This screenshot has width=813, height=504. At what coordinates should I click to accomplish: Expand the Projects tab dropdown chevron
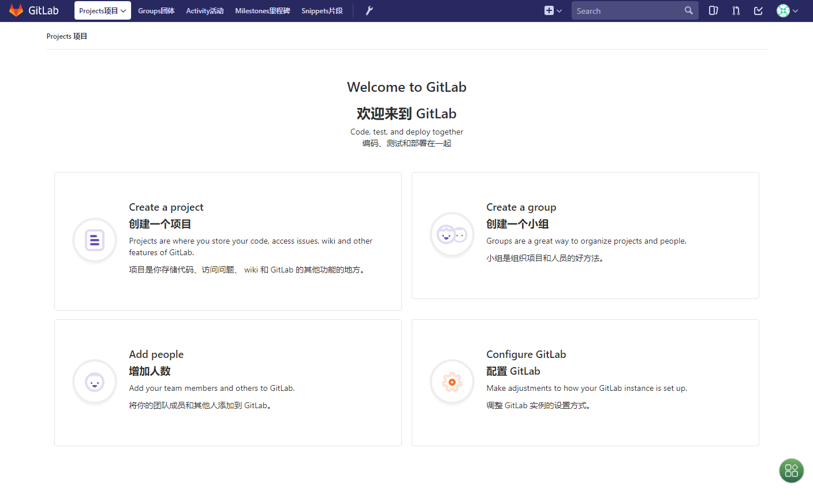click(124, 10)
